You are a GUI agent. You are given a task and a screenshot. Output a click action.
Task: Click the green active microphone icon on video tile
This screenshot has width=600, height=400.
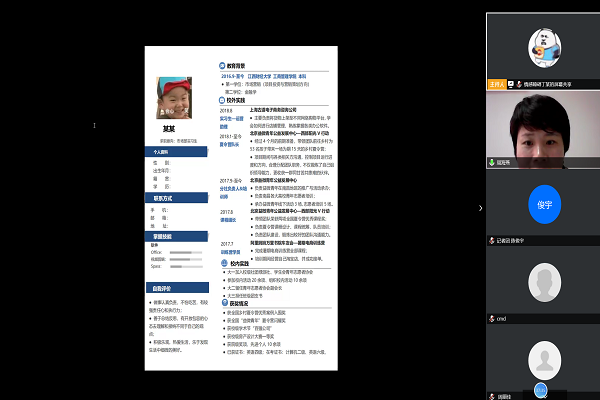tap(492, 162)
